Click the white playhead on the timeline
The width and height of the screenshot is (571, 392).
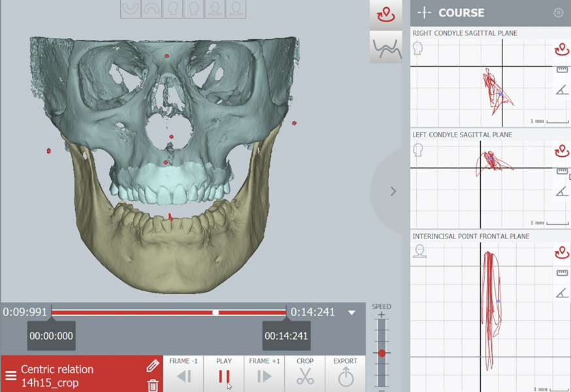216,312
